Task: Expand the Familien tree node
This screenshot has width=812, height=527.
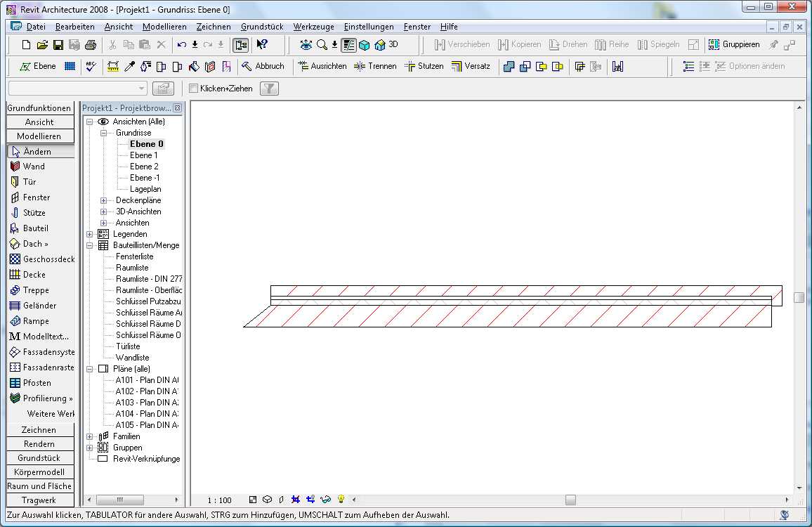Action: click(x=90, y=437)
